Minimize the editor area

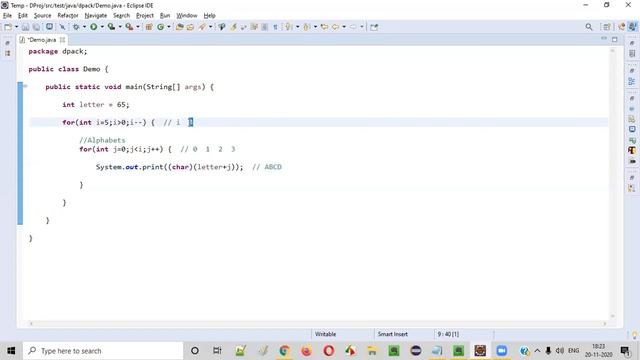coord(604,39)
